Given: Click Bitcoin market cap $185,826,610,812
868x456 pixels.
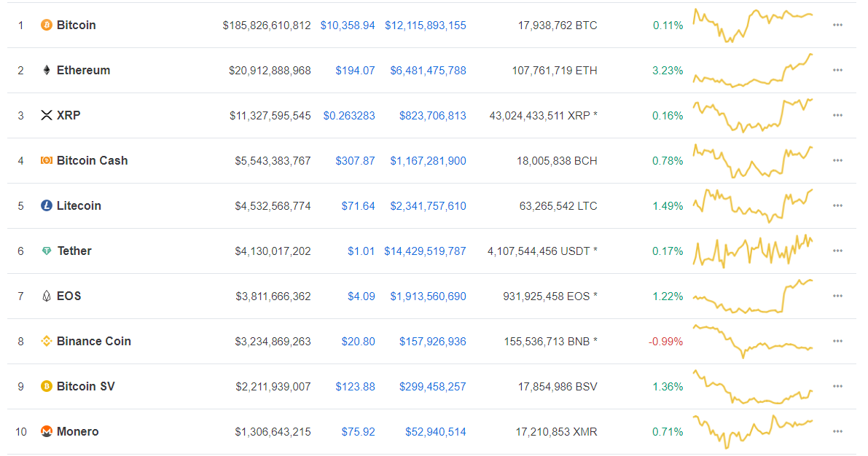Looking at the screenshot, I should [267, 25].
